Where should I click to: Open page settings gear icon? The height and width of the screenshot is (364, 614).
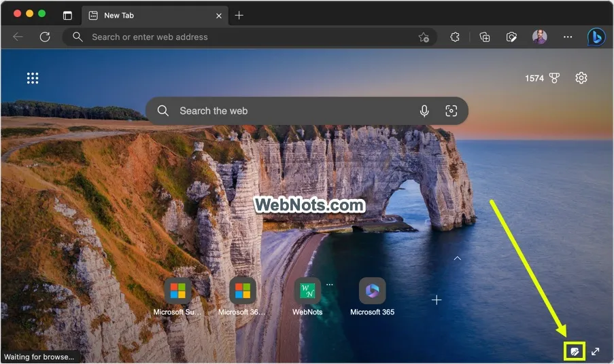click(x=581, y=78)
